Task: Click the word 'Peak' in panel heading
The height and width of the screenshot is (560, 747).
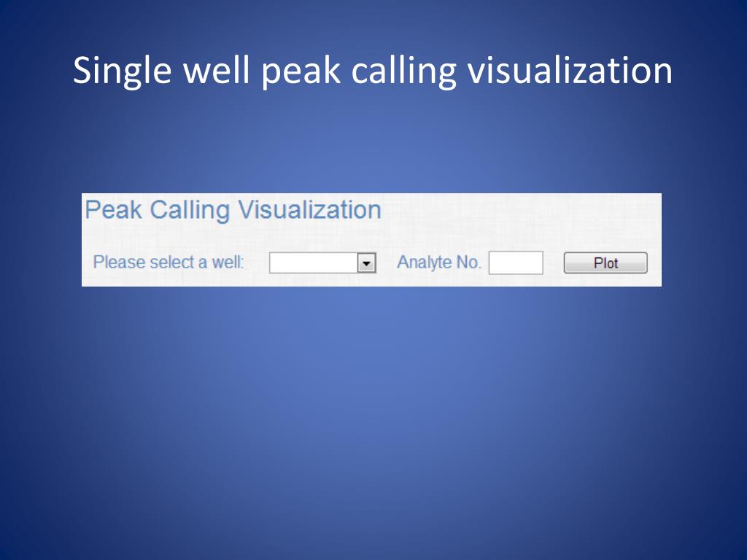Action: tap(113, 209)
